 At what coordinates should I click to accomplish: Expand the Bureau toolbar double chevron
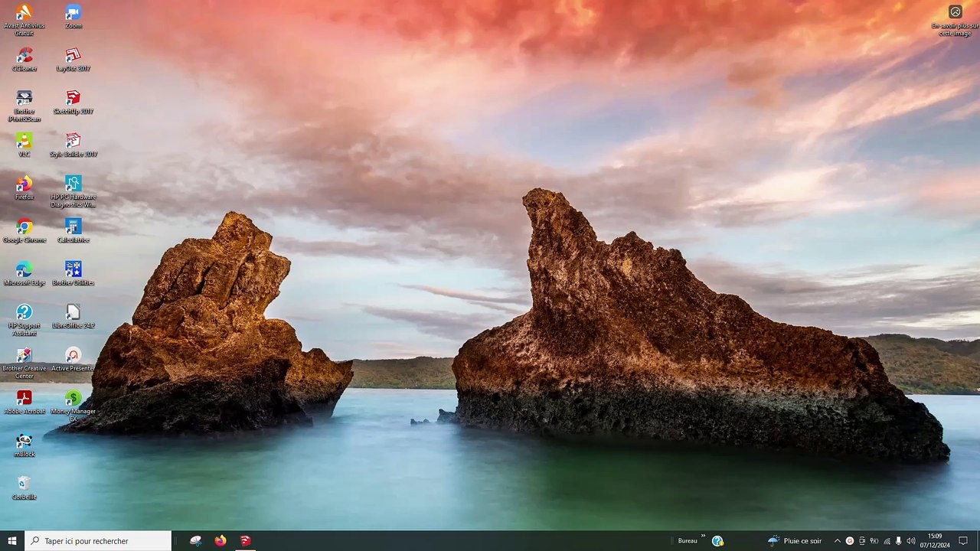[x=703, y=536]
